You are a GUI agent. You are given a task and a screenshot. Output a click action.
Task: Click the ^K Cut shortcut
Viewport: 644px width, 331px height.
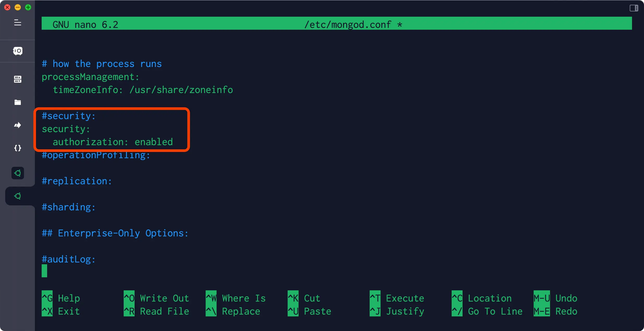click(x=304, y=298)
